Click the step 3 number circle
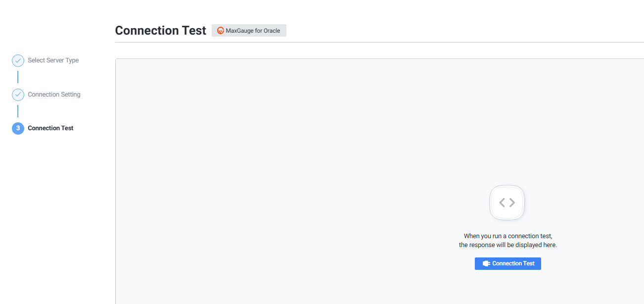Image resolution: width=644 pixels, height=304 pixels. point(18,128)
